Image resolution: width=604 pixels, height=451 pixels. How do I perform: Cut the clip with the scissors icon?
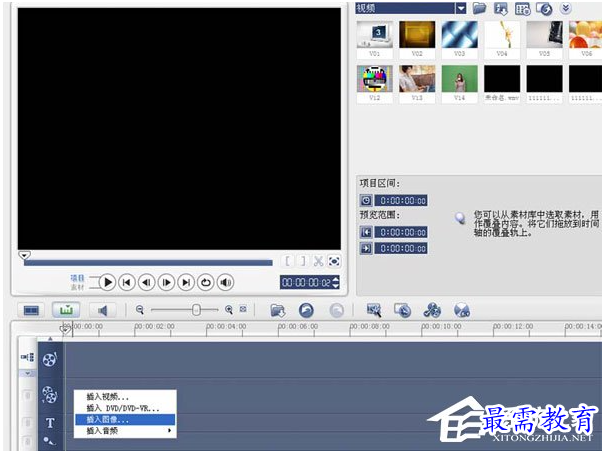click(318, 261)
